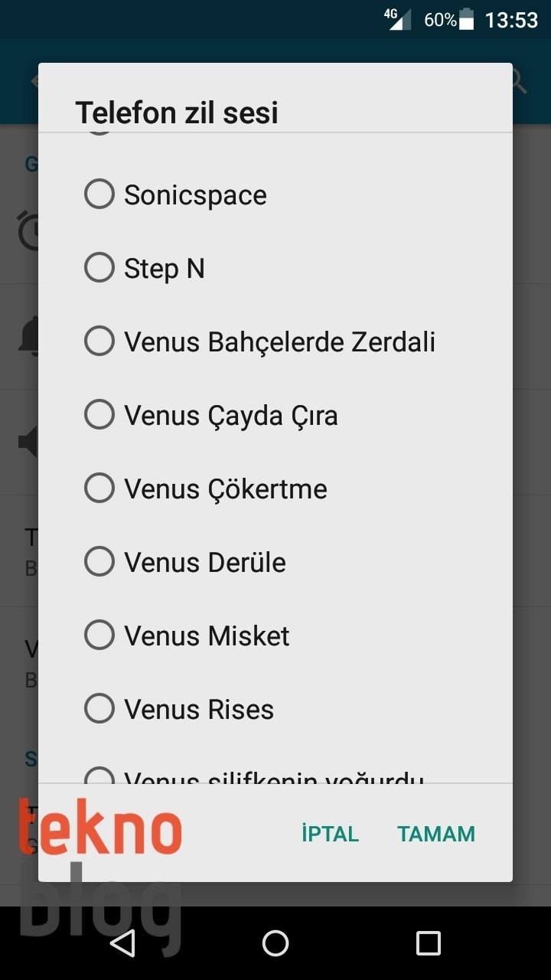Screen dimensions: 551x980
Task: Tap the Telefon zil sesi dialog title
Action: click(x=177, y=113)
